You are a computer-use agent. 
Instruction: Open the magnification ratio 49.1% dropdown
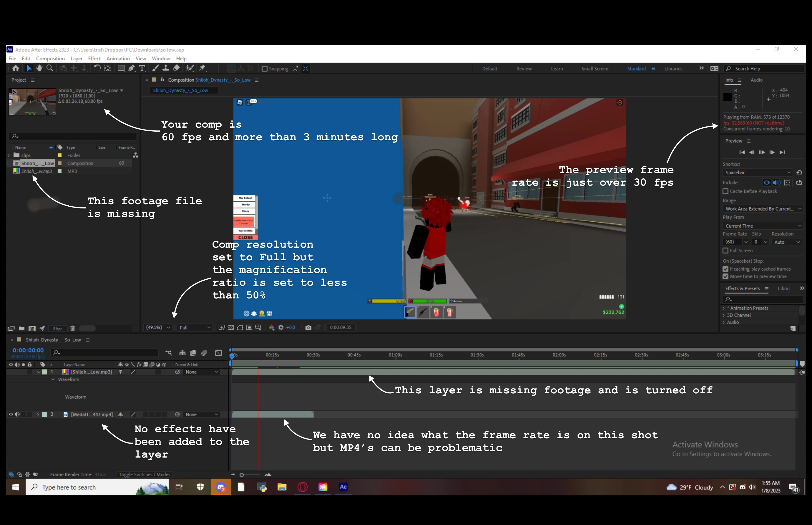[x=158, y=327]
